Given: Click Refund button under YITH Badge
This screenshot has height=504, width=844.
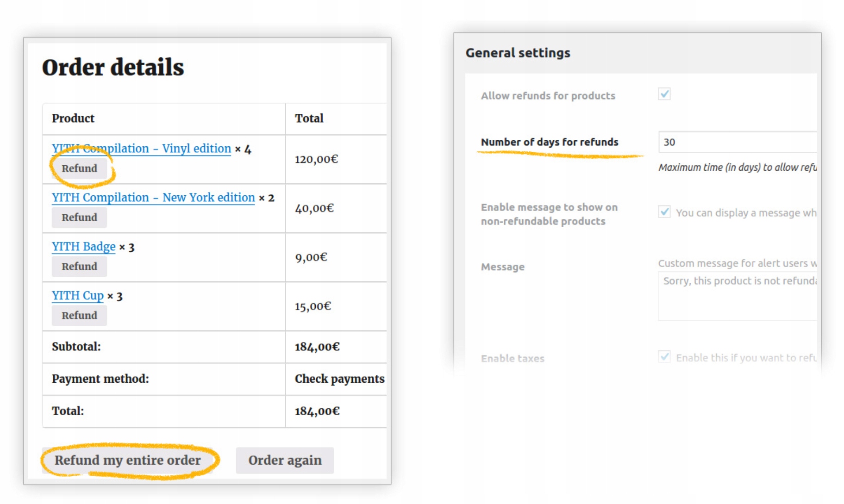Looking at the screenshot, I should coord(79,267).
